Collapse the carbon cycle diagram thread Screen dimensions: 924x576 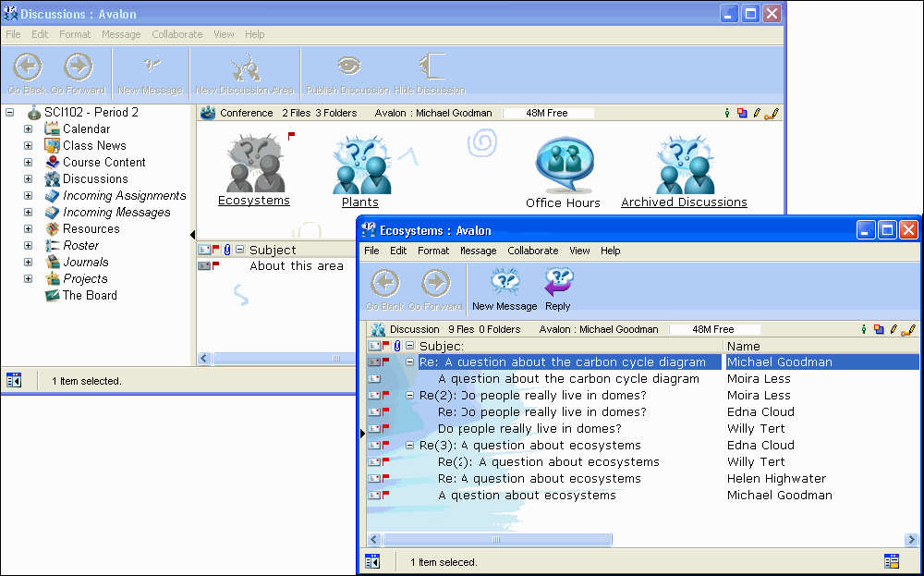409,362
